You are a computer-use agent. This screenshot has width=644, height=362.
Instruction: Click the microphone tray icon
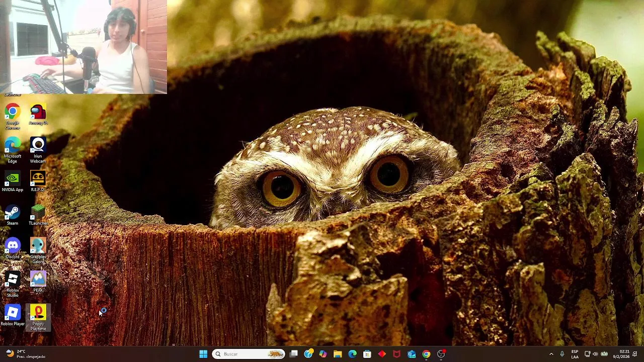562,354
